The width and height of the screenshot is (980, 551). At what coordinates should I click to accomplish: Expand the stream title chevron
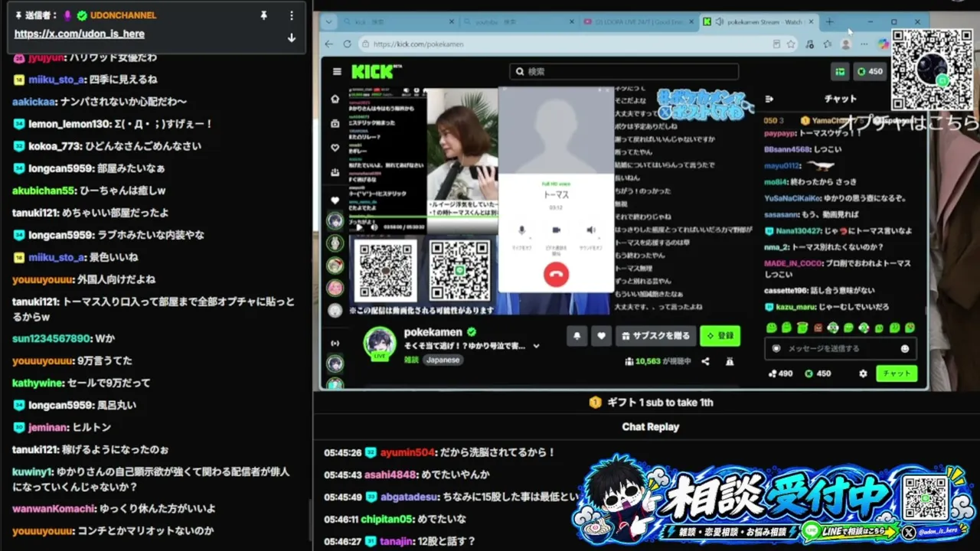click(x=536, y=346)
